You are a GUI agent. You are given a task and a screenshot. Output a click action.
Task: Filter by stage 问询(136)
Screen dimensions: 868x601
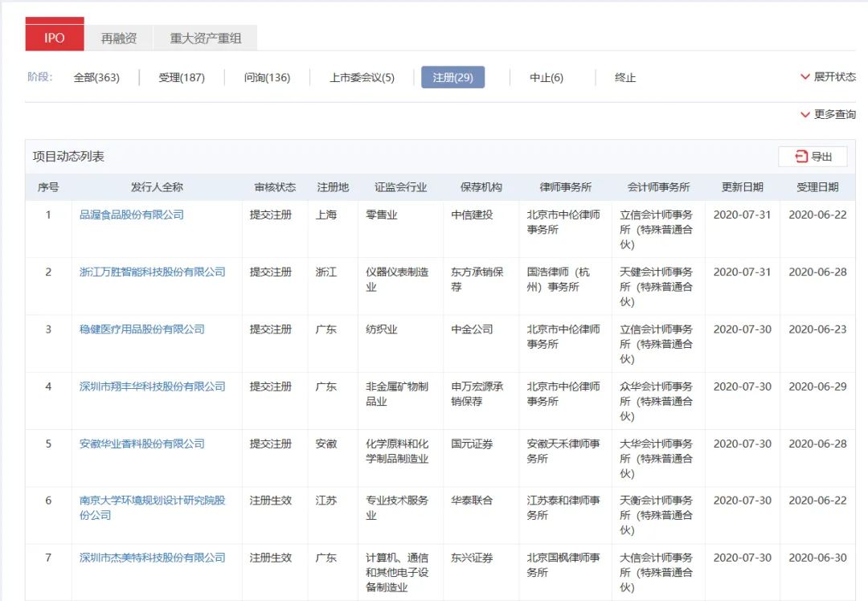(x=267, y=78)
